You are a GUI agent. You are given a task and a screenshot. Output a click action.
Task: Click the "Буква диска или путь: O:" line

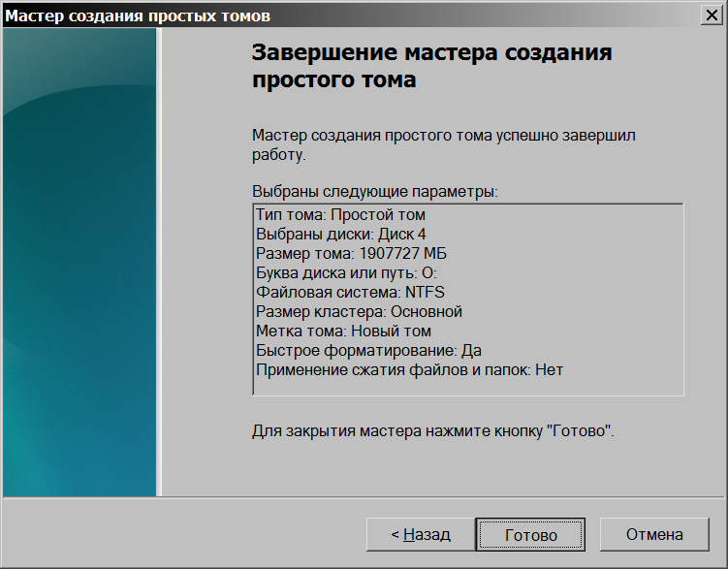[x=346, y=272]
